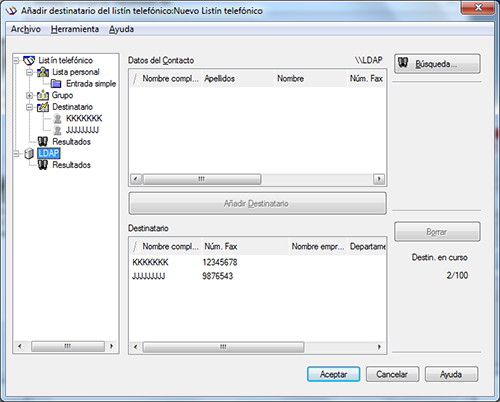Collapse the Lista personal node

30,72
